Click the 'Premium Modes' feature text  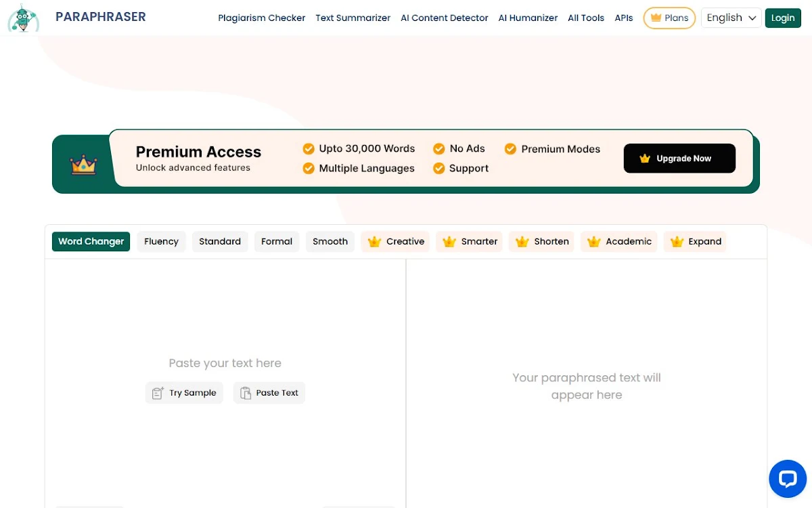(x=561, y=149)
